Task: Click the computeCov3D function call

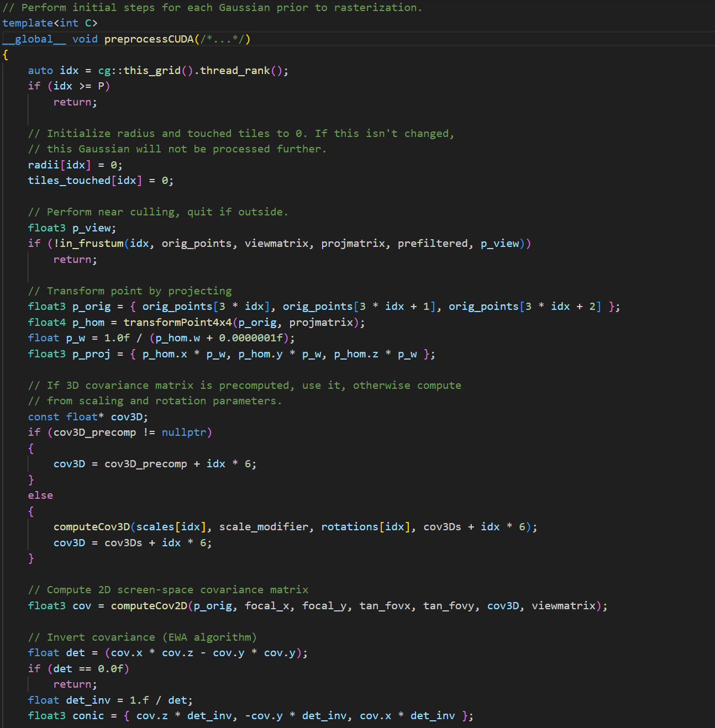Action: pos(92,527)
